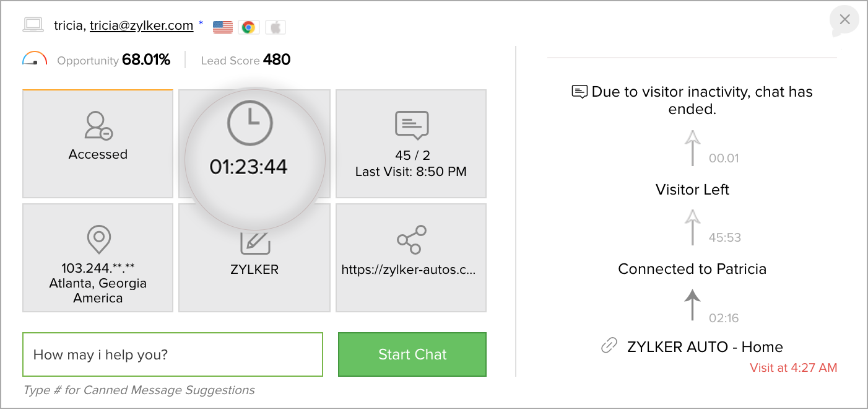The image size is (868, 409).
Task: Click the laptop device icon
Action: pyautogui.click(x=33, y=25)
